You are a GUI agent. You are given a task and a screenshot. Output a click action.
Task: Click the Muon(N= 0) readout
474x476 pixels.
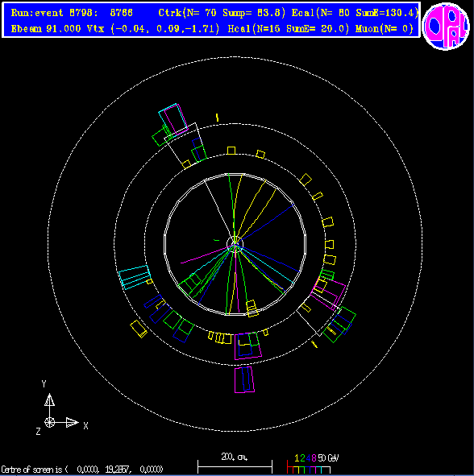click(x=385, y=29)
